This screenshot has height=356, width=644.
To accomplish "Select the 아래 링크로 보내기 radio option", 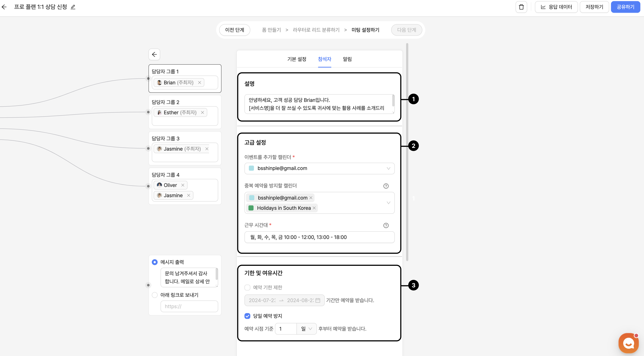I will tap(155, 295).
